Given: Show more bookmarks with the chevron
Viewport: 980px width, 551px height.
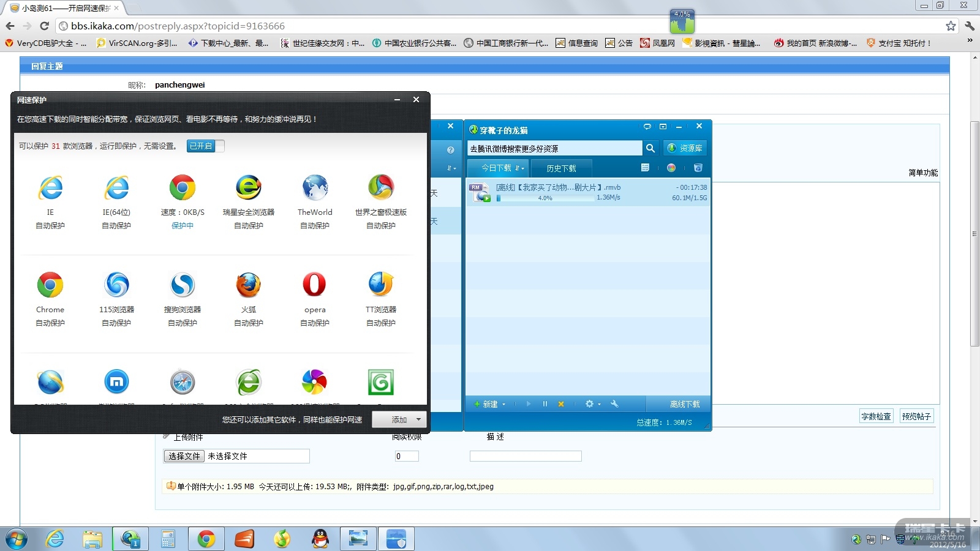Looking at the screenshot, I should (x=970, y=40).
